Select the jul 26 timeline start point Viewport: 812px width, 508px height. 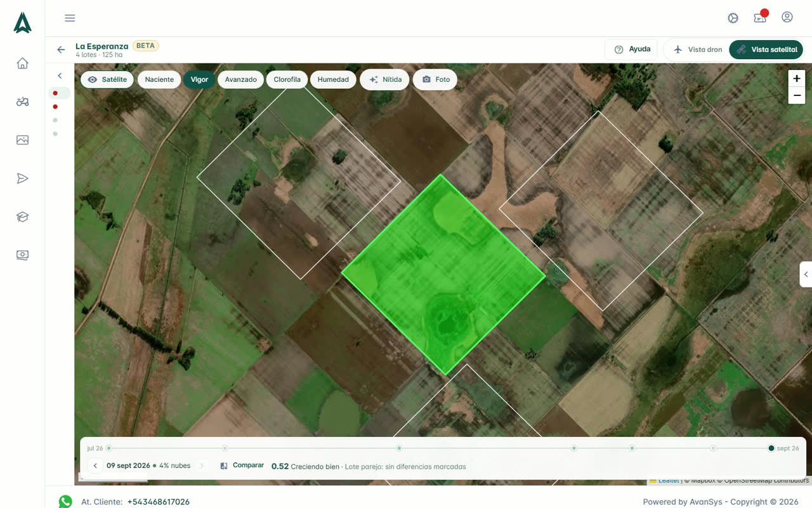pos(108,448)
